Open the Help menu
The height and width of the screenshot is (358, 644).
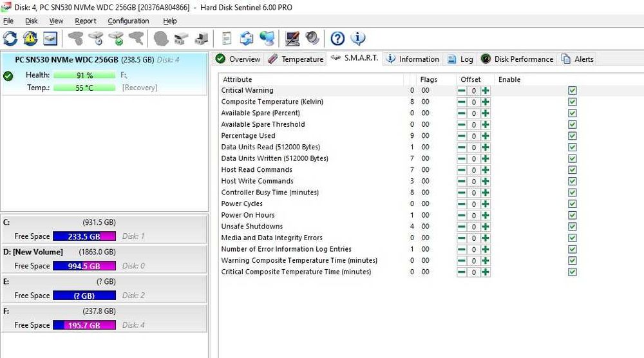[169, 21]
